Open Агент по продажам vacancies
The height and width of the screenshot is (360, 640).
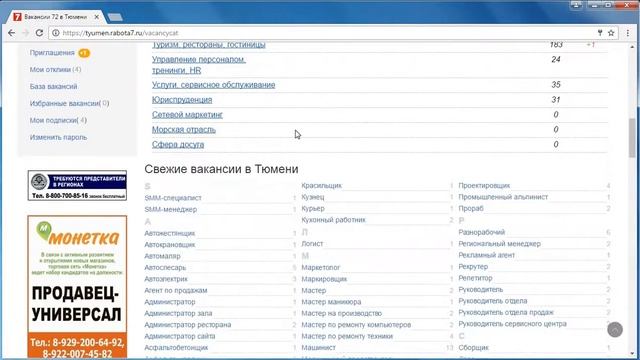tap(176, 291)
